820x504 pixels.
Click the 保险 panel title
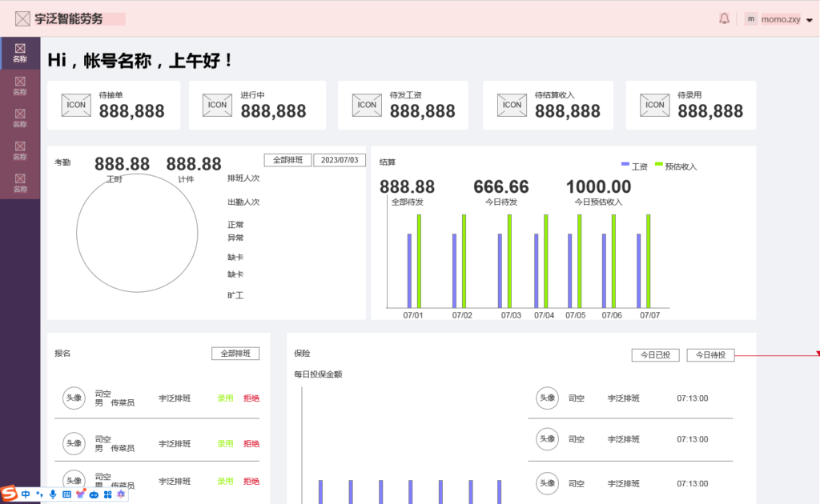point(302,354)
